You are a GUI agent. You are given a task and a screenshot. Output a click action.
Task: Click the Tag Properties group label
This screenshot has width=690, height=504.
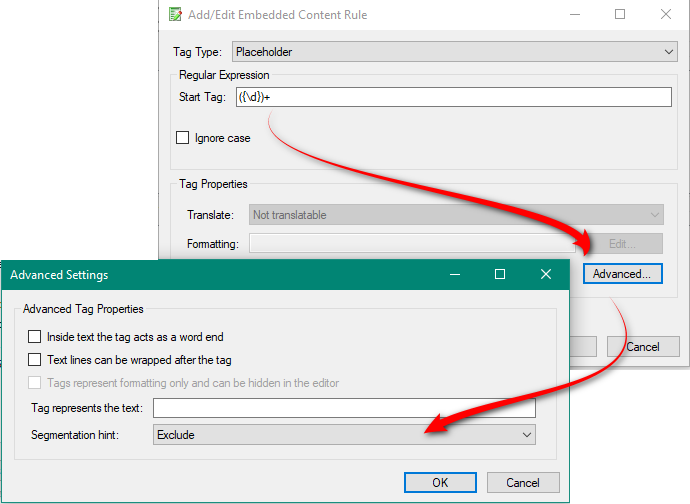click(x=213, y=184)
